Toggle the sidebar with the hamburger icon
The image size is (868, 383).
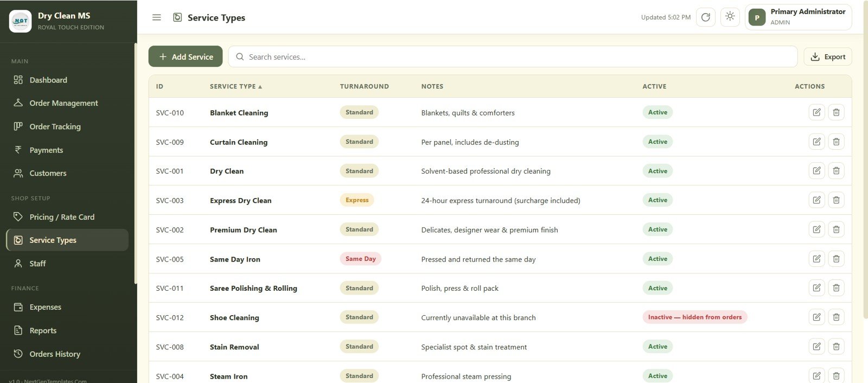pyautogui.click(x=157, y=17)
